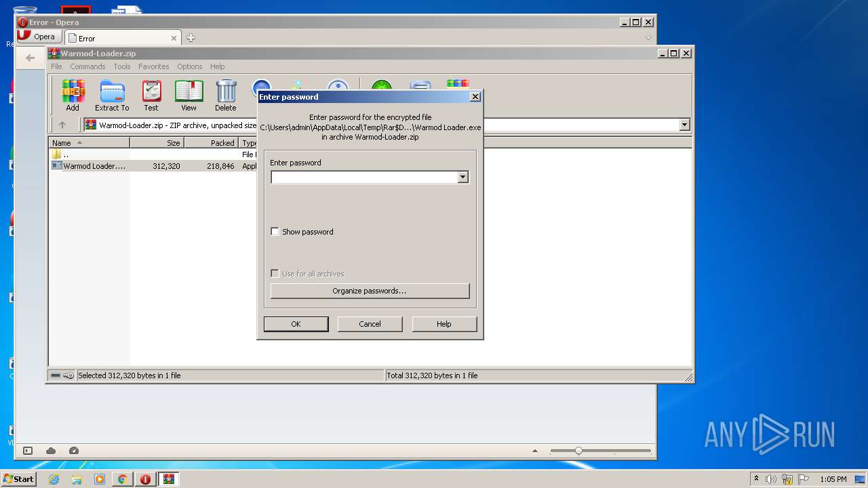
Task: Open Windows Explorer from the taskbar
Action: click(77, 479)
